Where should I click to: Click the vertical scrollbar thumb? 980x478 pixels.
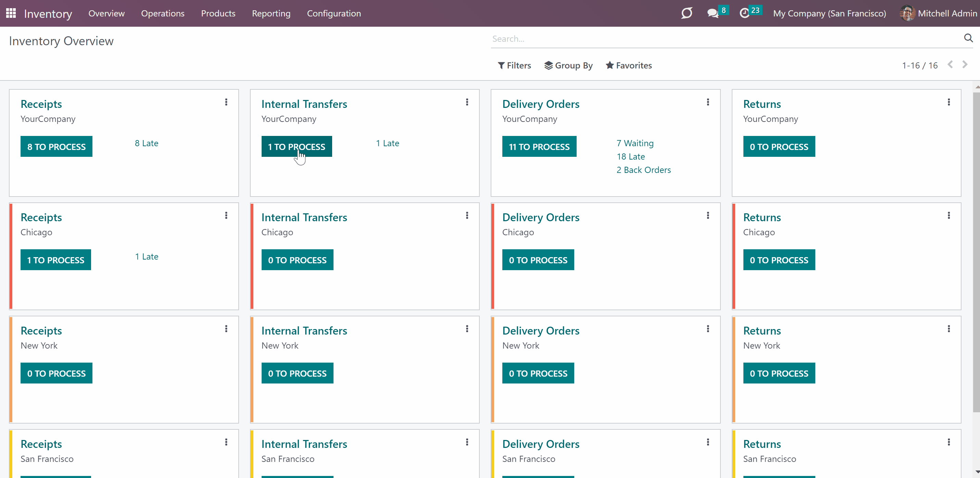coord(977,252)
